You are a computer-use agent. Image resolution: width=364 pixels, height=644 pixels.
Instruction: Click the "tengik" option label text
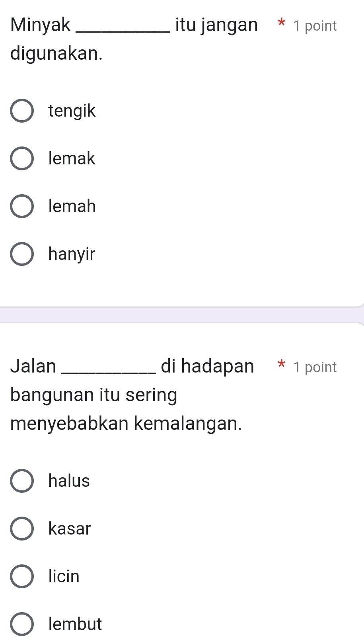(72, 111)
